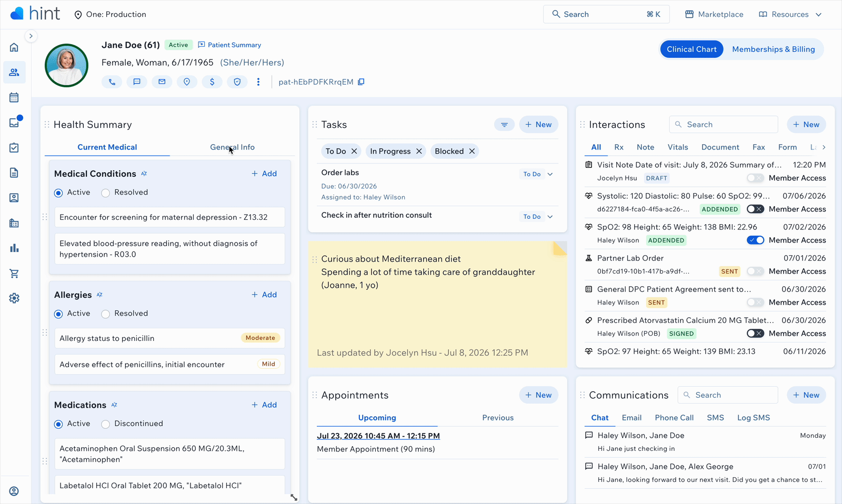
Task: Click the email envelope icon under patient name
Action: (162, 82)
